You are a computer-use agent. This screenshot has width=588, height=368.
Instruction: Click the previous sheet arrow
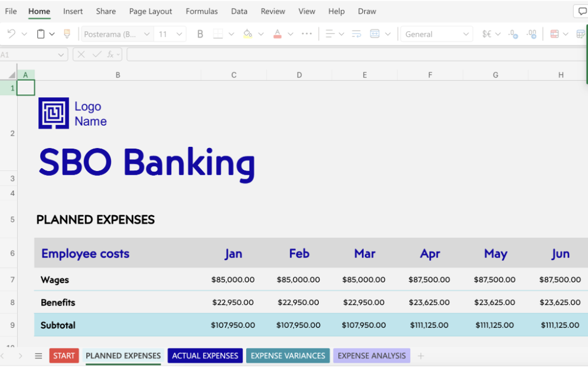click(x=2, y=356)
